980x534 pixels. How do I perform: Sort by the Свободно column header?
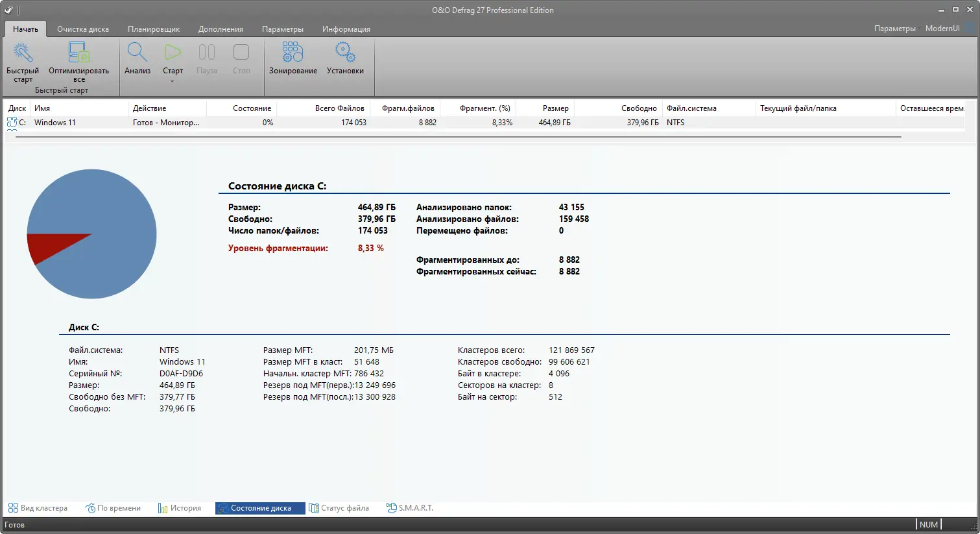618,108
